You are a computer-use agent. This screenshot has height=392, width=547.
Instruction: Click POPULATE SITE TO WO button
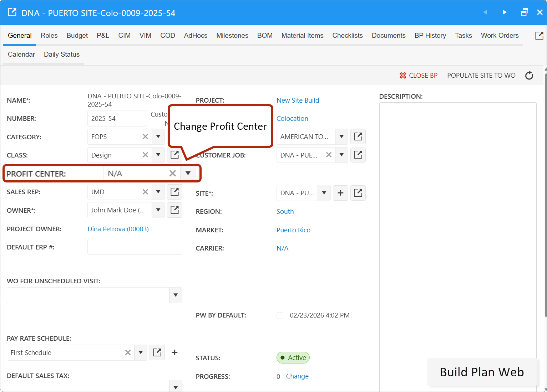point(481,76)
